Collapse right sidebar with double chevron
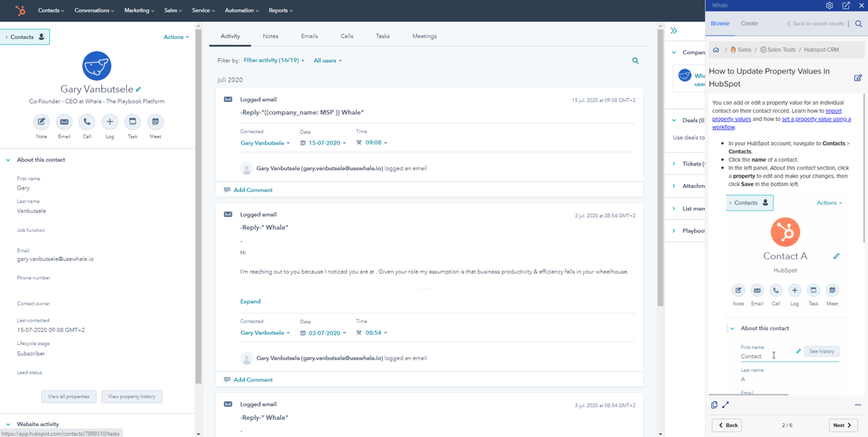Viewport: 868px width, 437px height. click(x=674, y=31)
